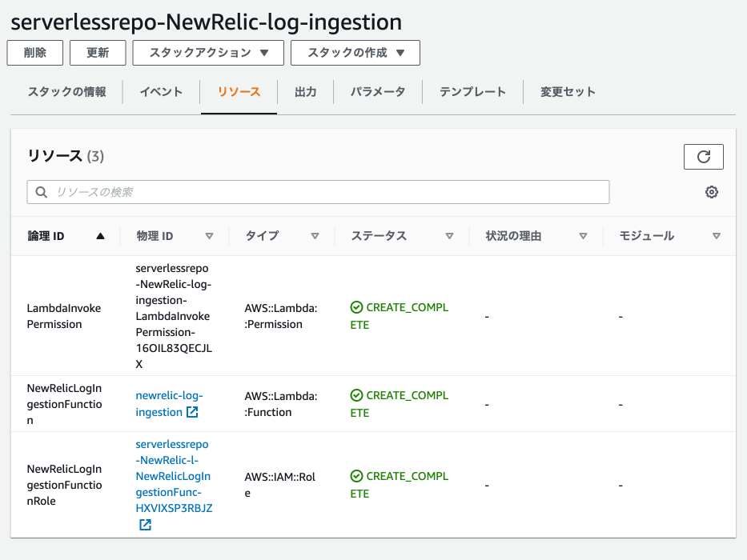This screenshot has width=747, height=560.
Task: Click success check icon in NewRelicLogIngestionFunction row
Action: click(356, 395)
